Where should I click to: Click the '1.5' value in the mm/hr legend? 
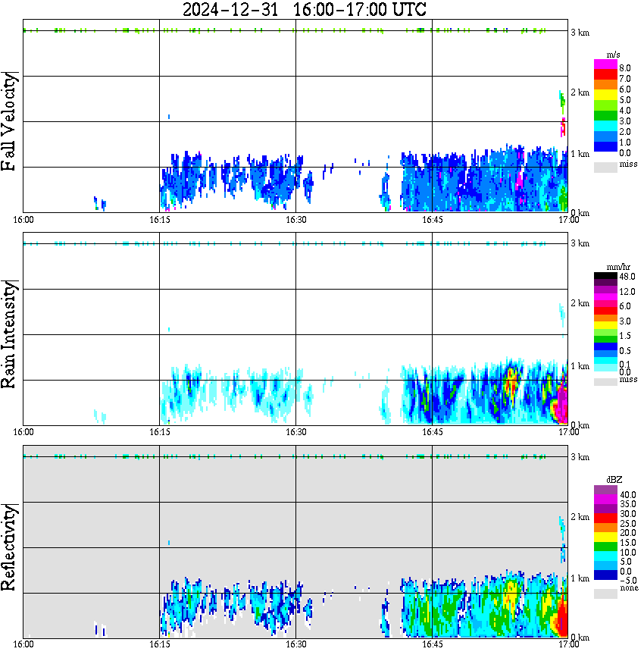click(625, 336)
